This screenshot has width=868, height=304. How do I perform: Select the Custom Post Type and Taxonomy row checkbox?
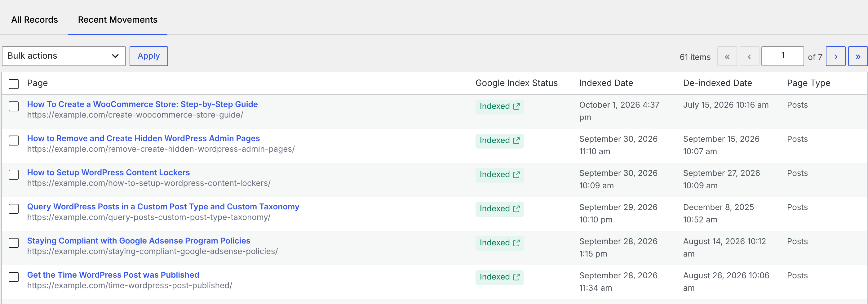point(14,209)
